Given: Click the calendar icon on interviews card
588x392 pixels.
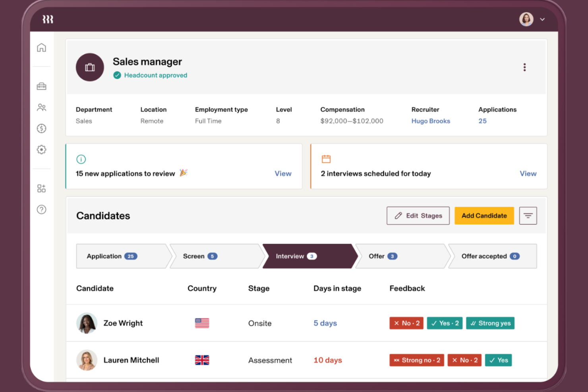Looking at the screenshot, I should point(326,159).
